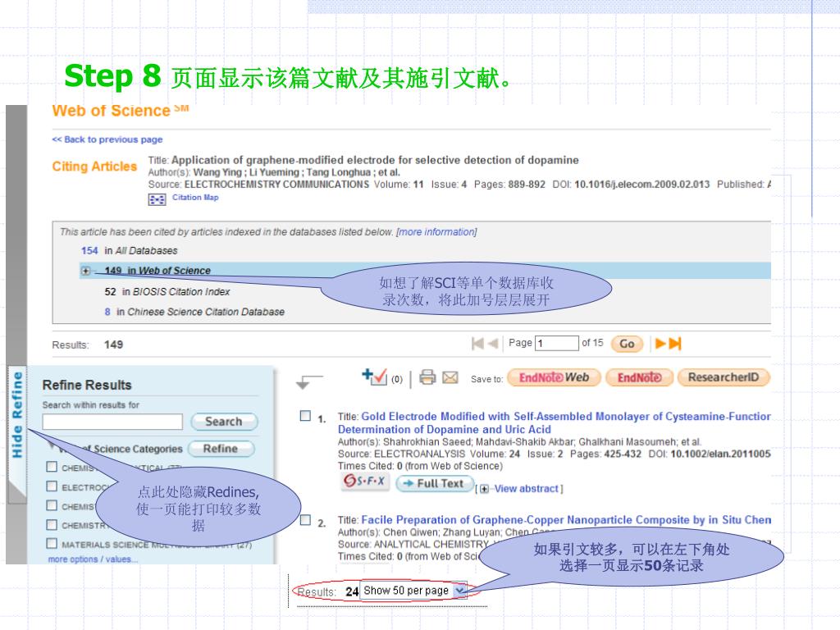
Task: Check the MATERIALS SCIENCE category box
Action: click(x=52, y=543)
